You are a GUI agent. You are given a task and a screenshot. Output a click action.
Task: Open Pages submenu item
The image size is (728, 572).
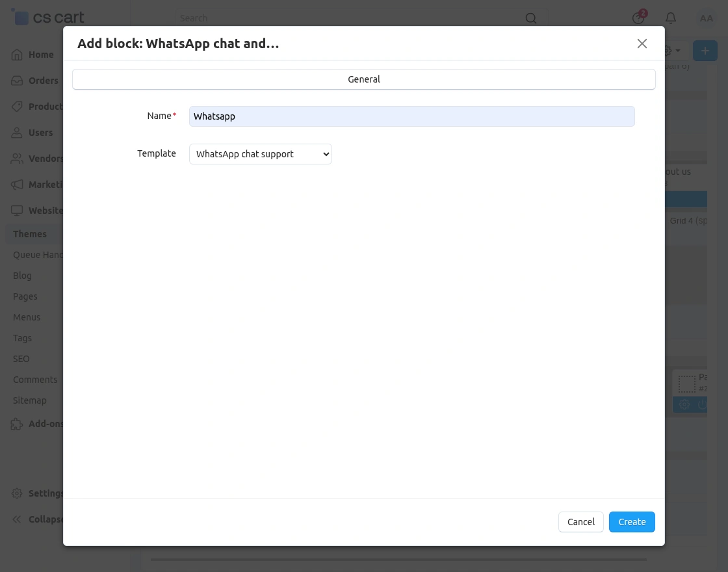click(x=25, y=296)
